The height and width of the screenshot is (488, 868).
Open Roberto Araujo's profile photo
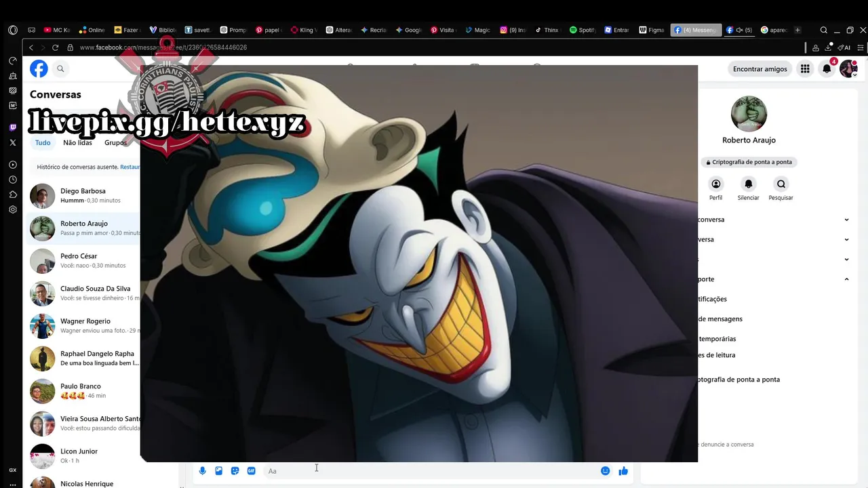tap(749, 113)
